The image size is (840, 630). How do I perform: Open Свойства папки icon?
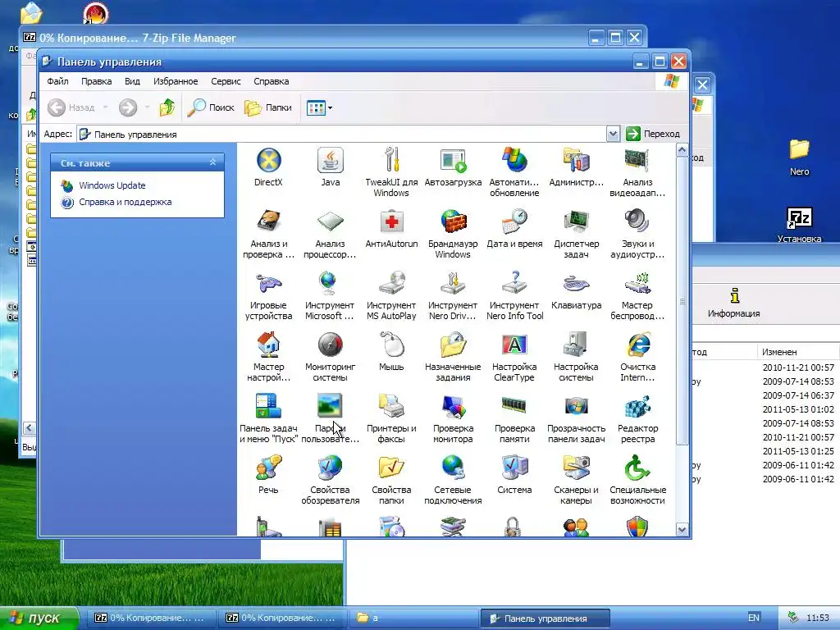pyautogui.click(x=391, y=468)
